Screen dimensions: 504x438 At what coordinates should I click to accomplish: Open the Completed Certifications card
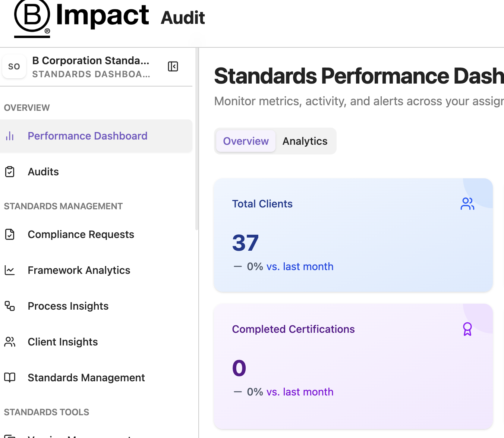(x=353, y=366)
